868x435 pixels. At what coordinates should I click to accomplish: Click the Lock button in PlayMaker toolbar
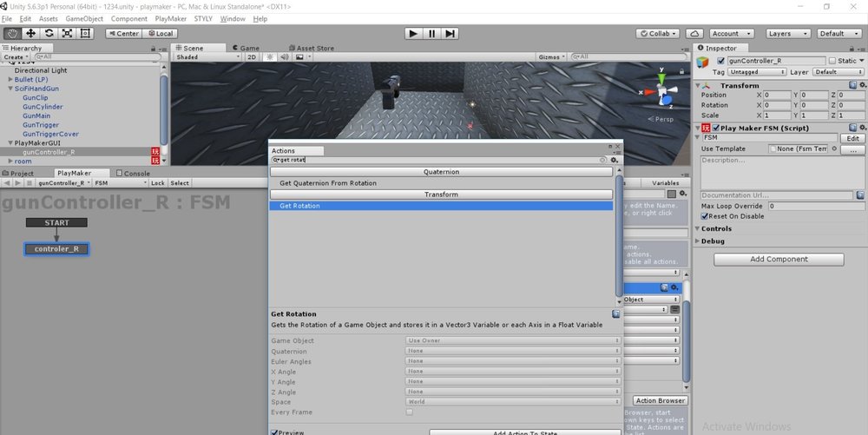coord(158,182)
